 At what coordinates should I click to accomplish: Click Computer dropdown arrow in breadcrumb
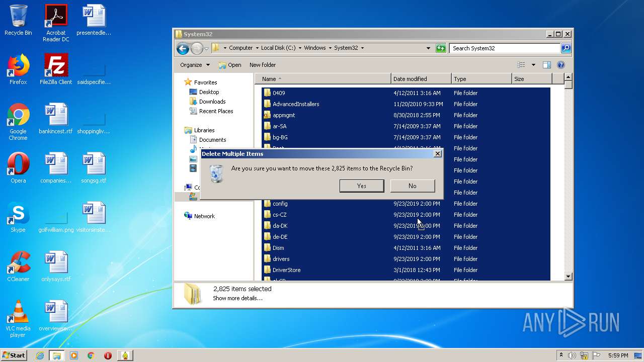(x=257, y=48)
